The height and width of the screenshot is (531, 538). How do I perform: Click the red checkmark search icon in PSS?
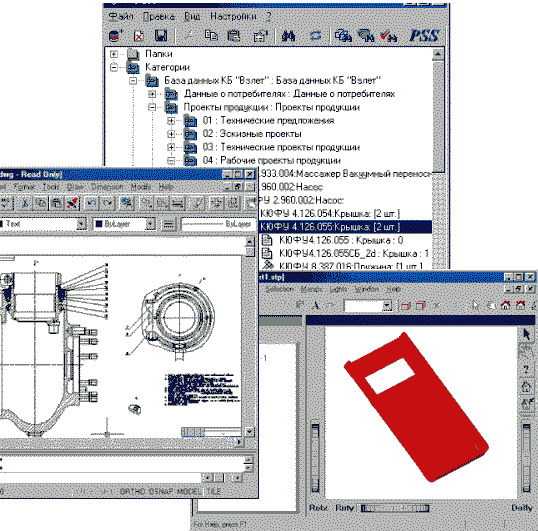[x=389, y=36]
